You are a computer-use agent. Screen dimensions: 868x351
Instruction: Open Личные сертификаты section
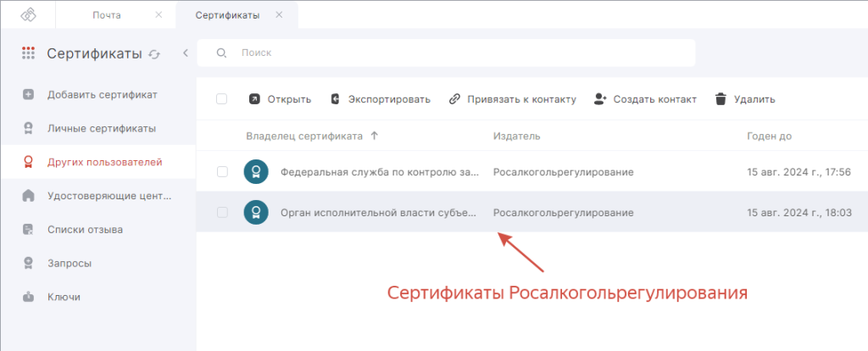click(x=102, y=128)
